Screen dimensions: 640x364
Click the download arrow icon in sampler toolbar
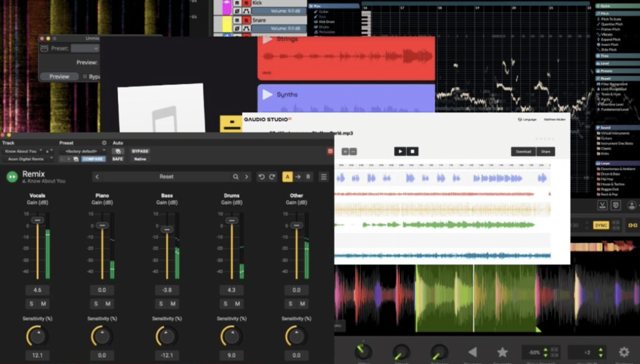(x=602, y=205)
